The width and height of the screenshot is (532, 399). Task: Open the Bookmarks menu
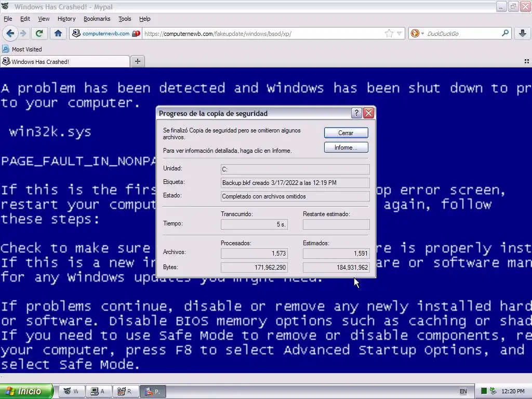pyautogui.click(x=97, y=19)
